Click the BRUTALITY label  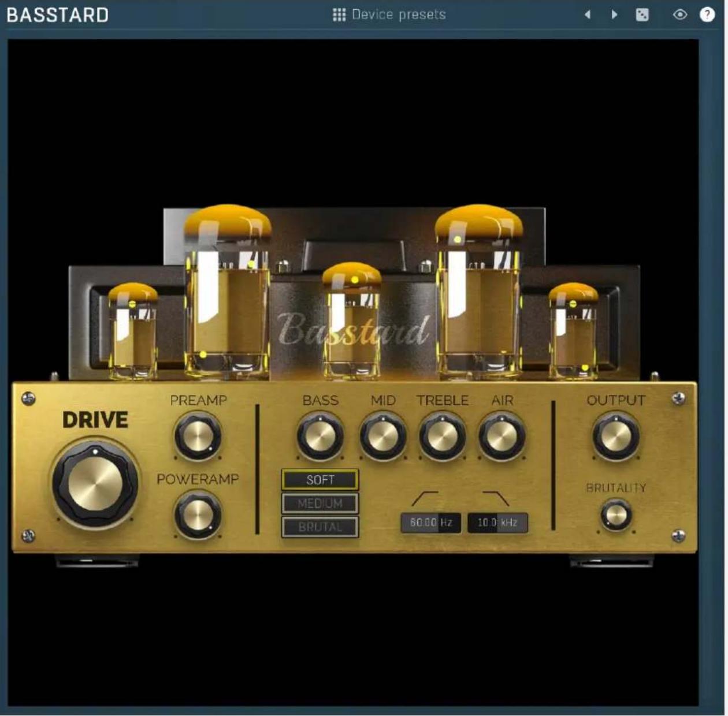[x=616, y=488]
